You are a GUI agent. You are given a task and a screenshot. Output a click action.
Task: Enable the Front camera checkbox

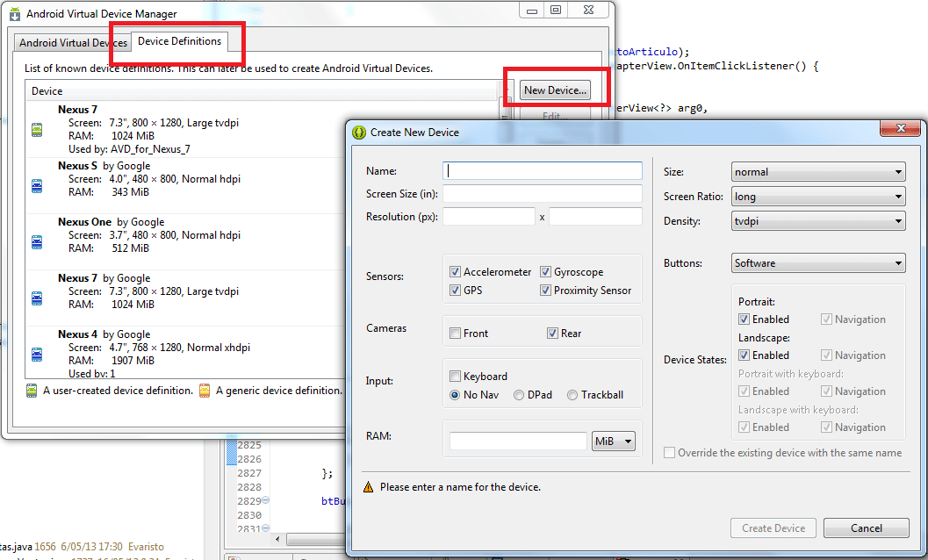455,334
